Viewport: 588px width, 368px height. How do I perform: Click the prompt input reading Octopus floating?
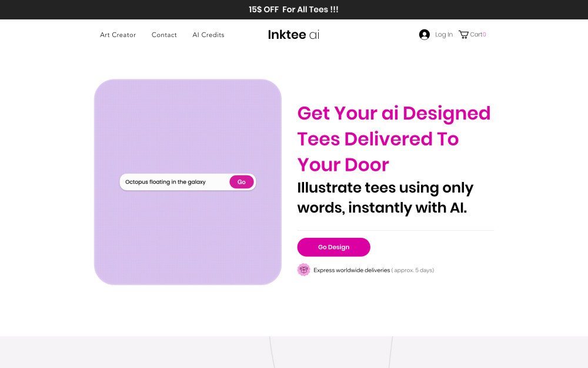[x=171, y=182]
